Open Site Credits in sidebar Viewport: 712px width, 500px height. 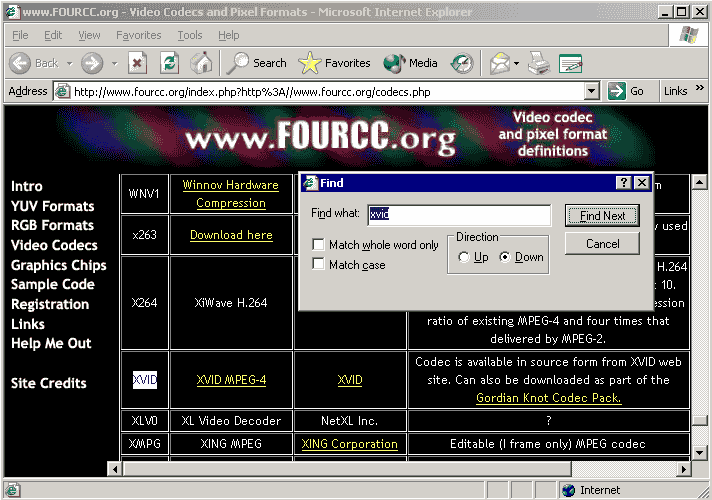click(x=49, y=383)
